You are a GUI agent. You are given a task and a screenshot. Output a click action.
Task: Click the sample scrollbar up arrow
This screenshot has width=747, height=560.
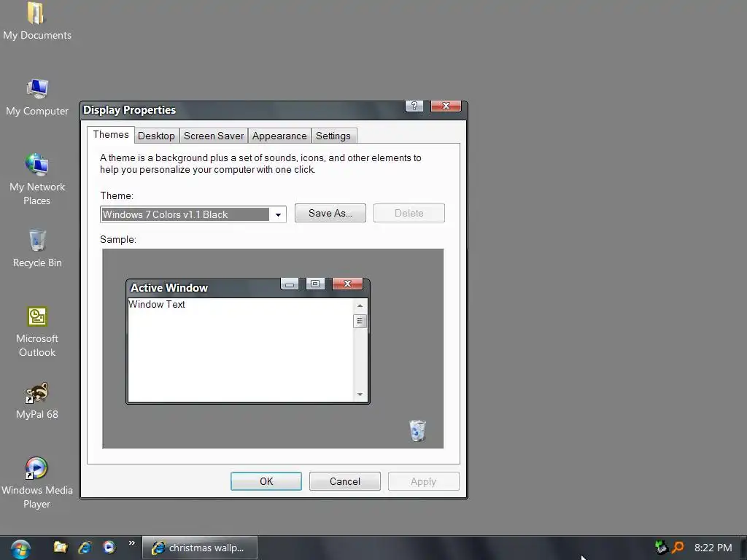360,306
